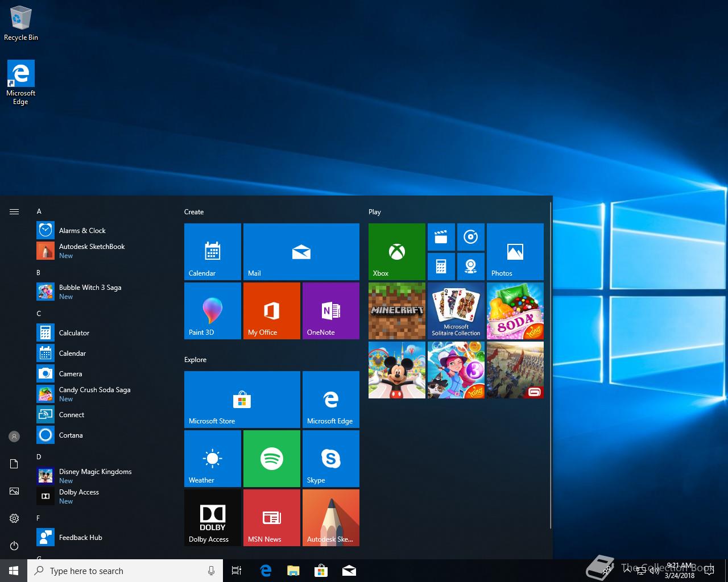Click the Type here to search box
The width and height of the screenshot is (728, 582).
point(125,571)
